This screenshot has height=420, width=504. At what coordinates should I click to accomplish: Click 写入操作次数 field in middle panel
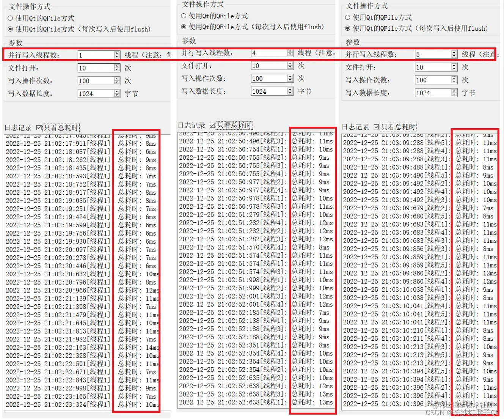[x=269, y=79]
